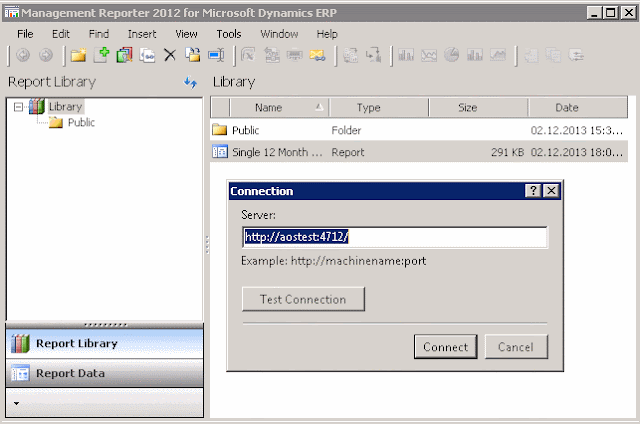Viewport: 640px width, 424px height.
Task: Open the navigation pane options dropdown arrow
Action: 16,403
